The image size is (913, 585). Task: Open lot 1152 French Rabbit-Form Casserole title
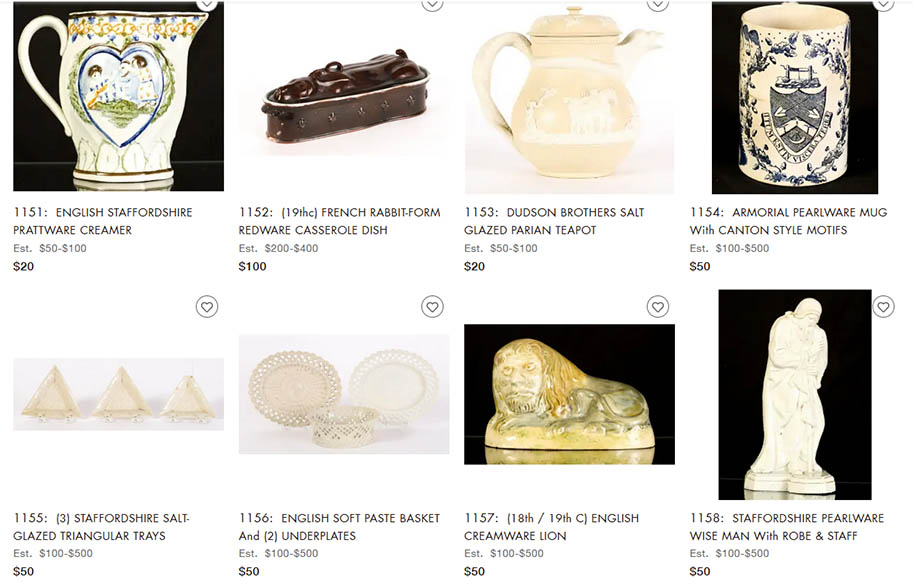coord(339,221)
